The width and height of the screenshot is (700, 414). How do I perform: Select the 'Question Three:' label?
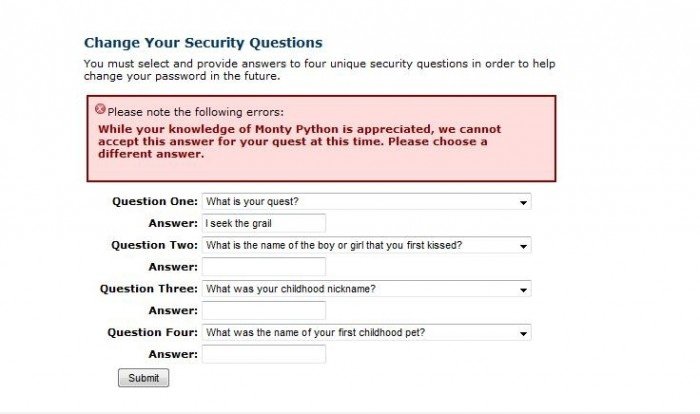[x=149, y=289]
